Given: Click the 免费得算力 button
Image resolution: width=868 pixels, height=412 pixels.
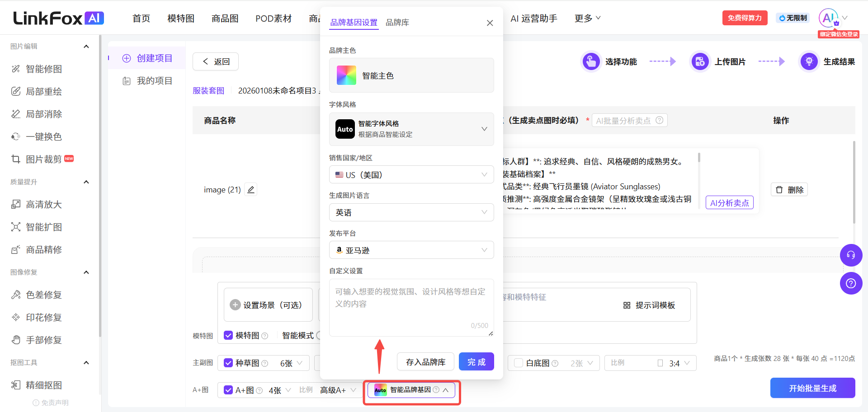Looking at the screenshot, I should (745, 18).
